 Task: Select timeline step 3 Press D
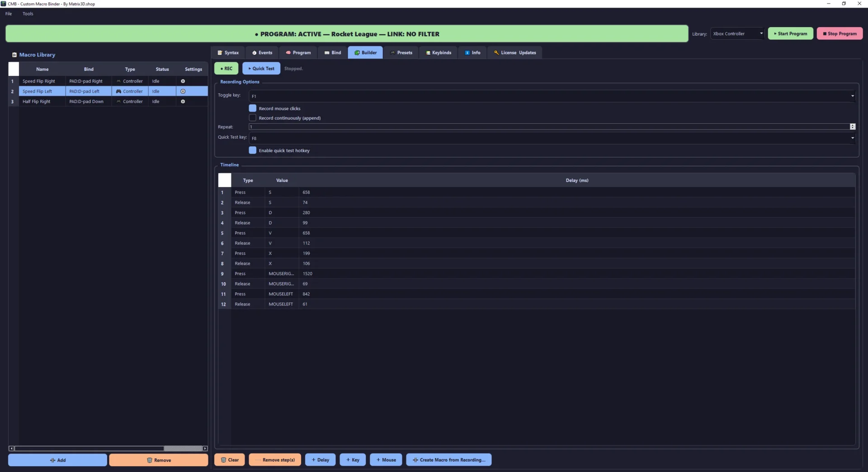pos(537,213)
